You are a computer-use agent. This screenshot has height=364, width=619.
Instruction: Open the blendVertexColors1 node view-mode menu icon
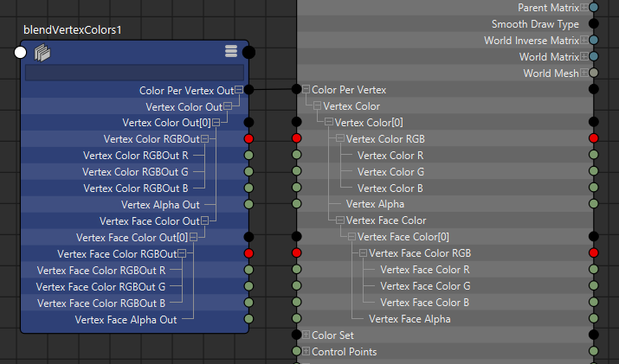(x=231, y=52)
